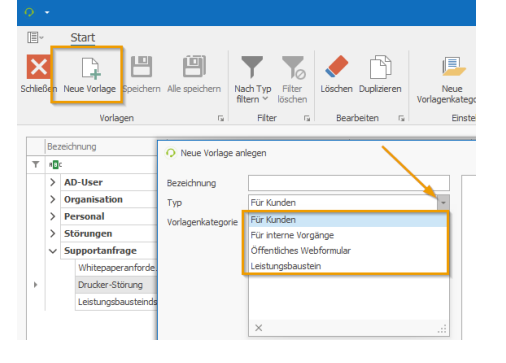506x363 pixels.
Task: Create a new template with Neue Vorlage
Action: click(x=89, y=75)
